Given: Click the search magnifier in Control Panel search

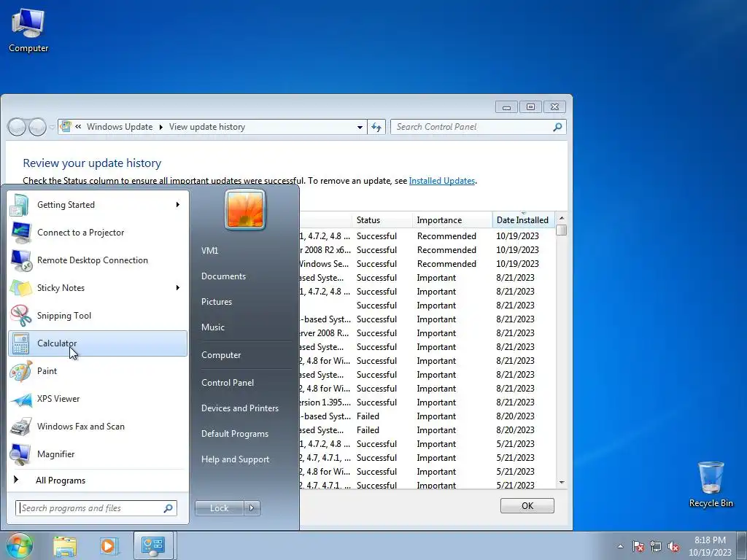Looking at the screenshot, I should (557, 127).
